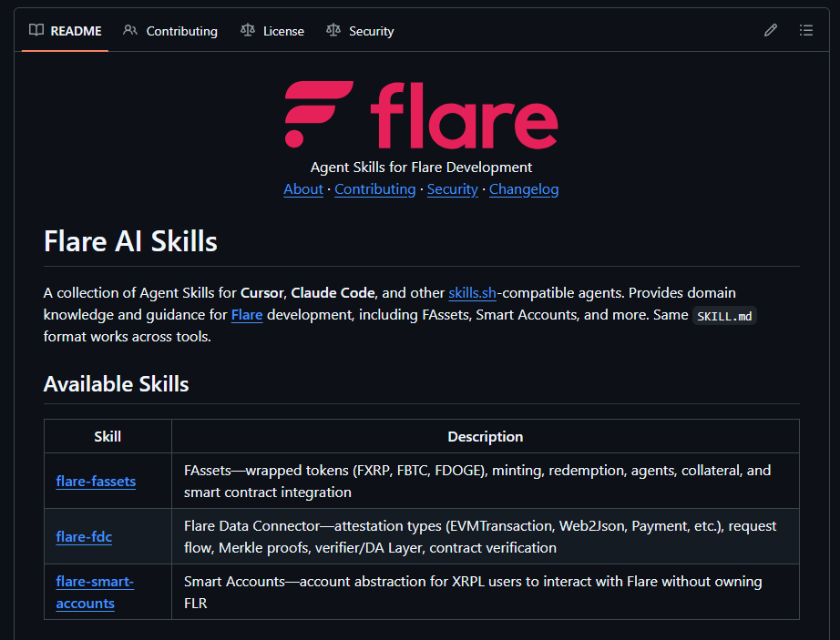Open the Changelog link
The width and height of the screenshot is (840, 640).
[524, 188]
